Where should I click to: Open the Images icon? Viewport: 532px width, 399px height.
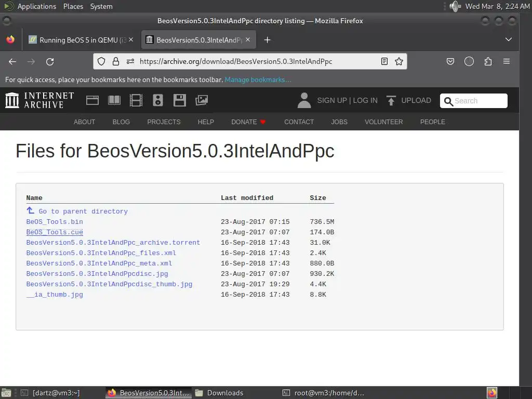[x=202, y=100]
